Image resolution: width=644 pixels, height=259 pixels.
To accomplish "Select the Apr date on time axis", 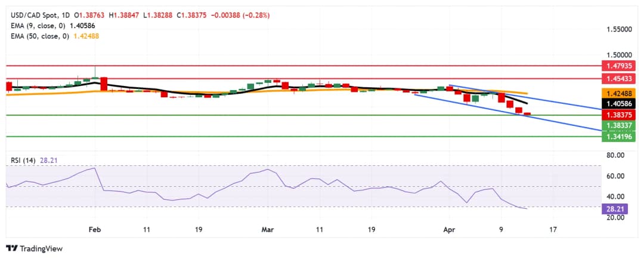I will coord(448,229).
